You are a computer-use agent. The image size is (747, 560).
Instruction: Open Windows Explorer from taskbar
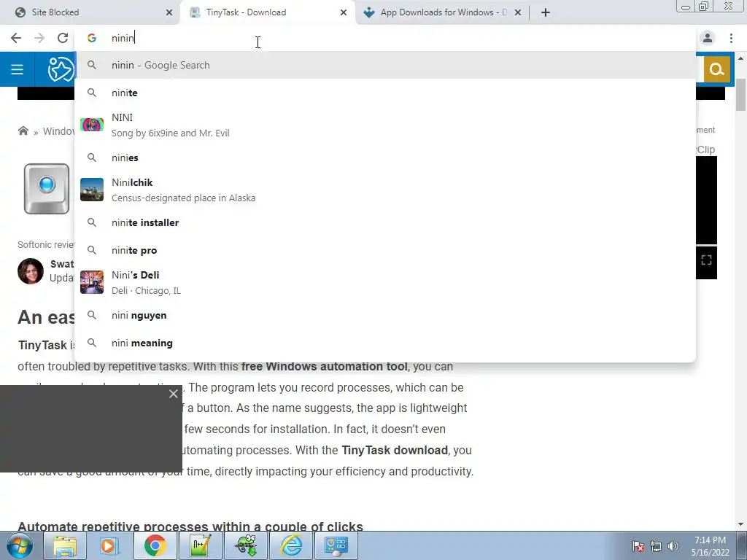pyautogui.click(x=65, y=545)
